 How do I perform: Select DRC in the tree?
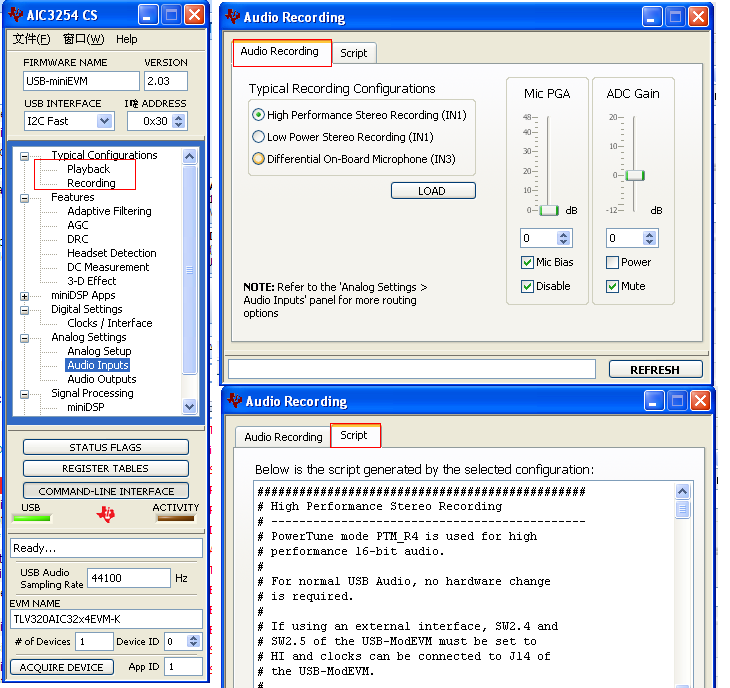78,239
